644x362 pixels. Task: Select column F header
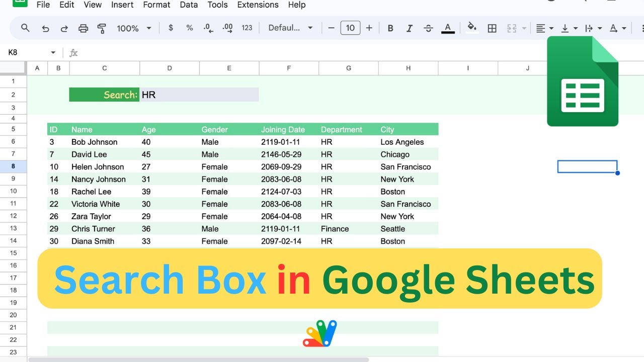289,68
